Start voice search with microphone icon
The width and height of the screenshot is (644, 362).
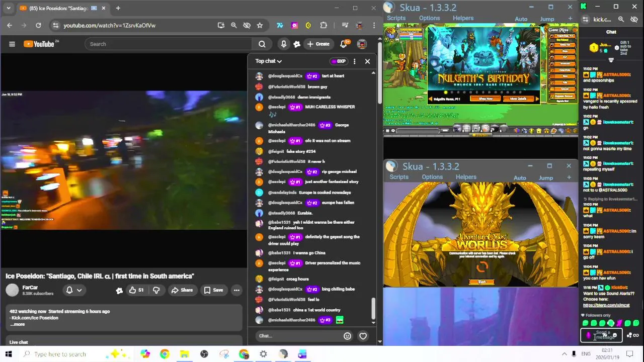point(284,44)
